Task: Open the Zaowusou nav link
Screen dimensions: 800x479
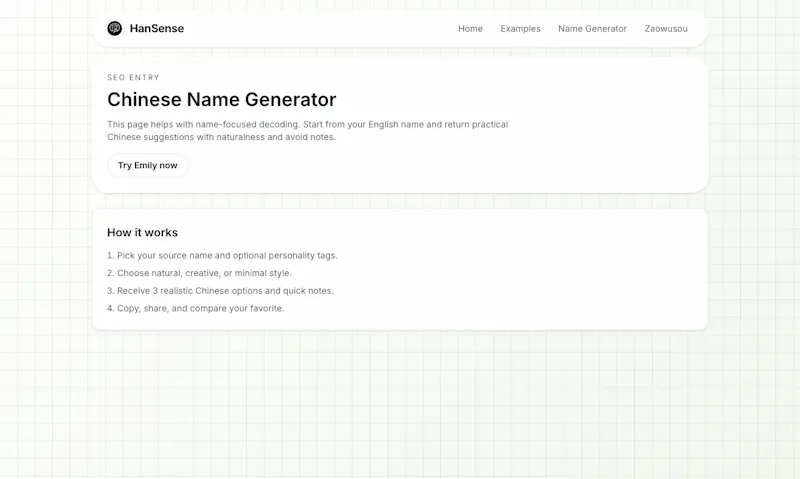Action: pos(666,29)
